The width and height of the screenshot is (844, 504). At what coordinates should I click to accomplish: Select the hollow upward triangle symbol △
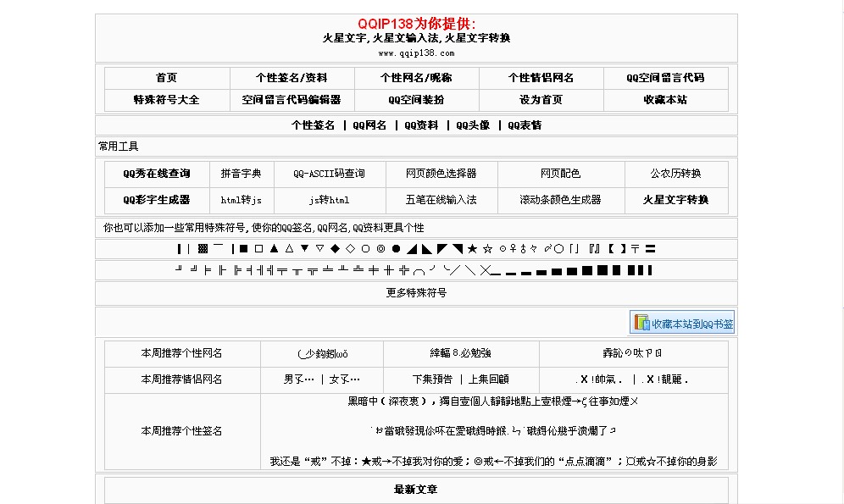tap(290, 248)
